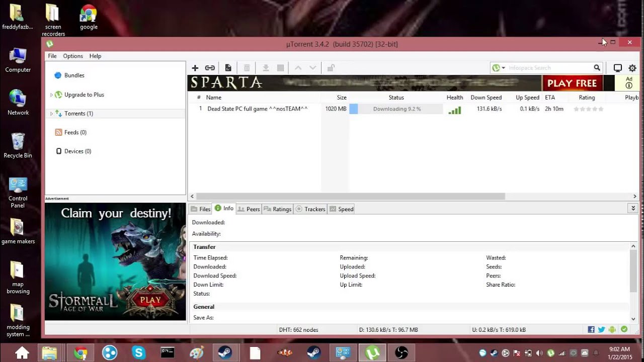644x362 pixels.
Task: Switch to the Info tab
Action: [224, 208]
